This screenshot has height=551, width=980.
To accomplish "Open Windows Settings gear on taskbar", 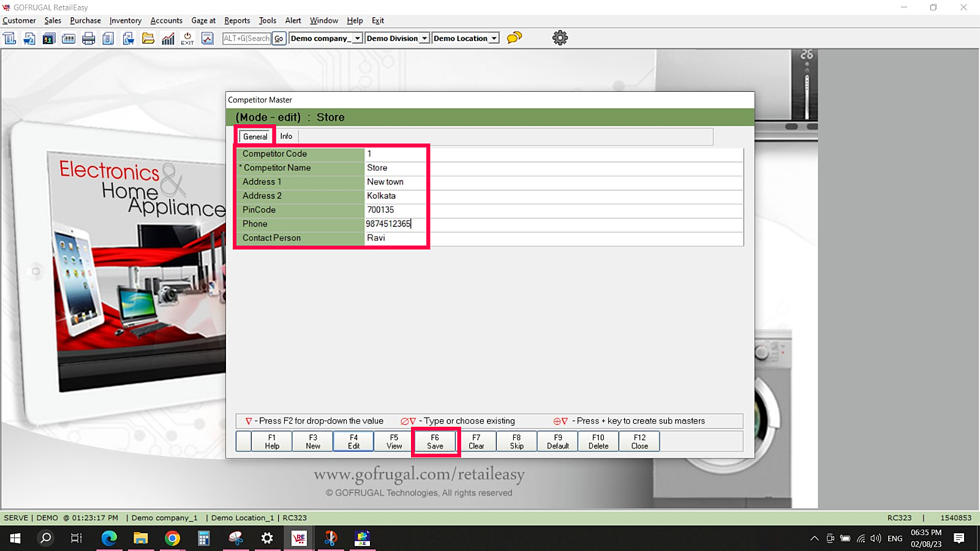I will pos(267,538).
